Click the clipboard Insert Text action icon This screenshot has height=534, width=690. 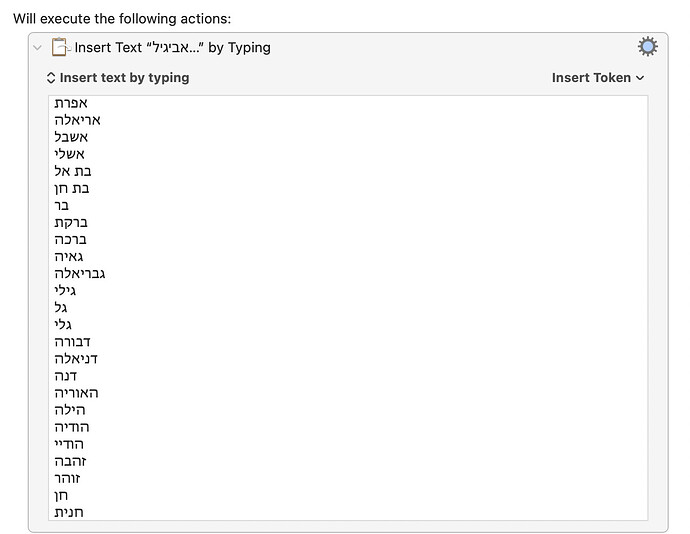(x=59, y=47)
